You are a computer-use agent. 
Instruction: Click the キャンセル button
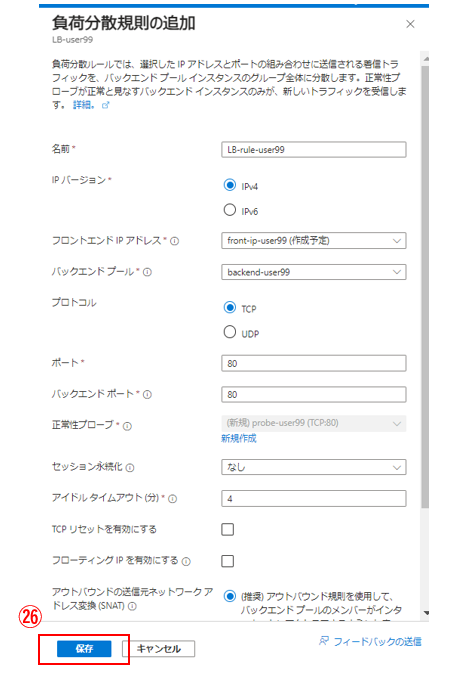point(159,648)
